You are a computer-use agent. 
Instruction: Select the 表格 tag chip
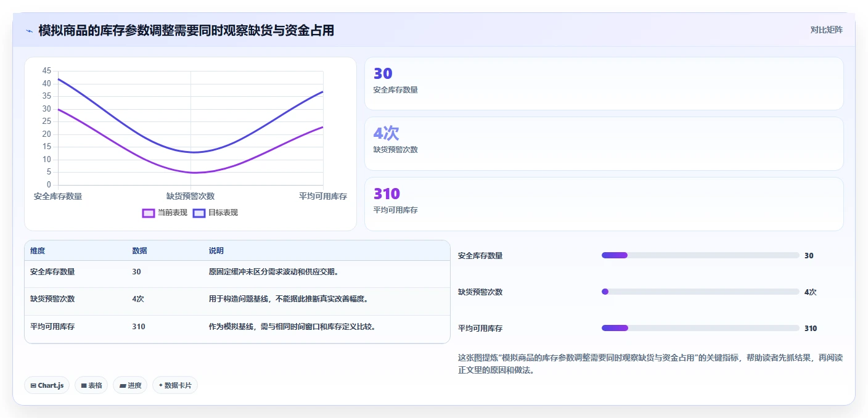pos(91,385)
